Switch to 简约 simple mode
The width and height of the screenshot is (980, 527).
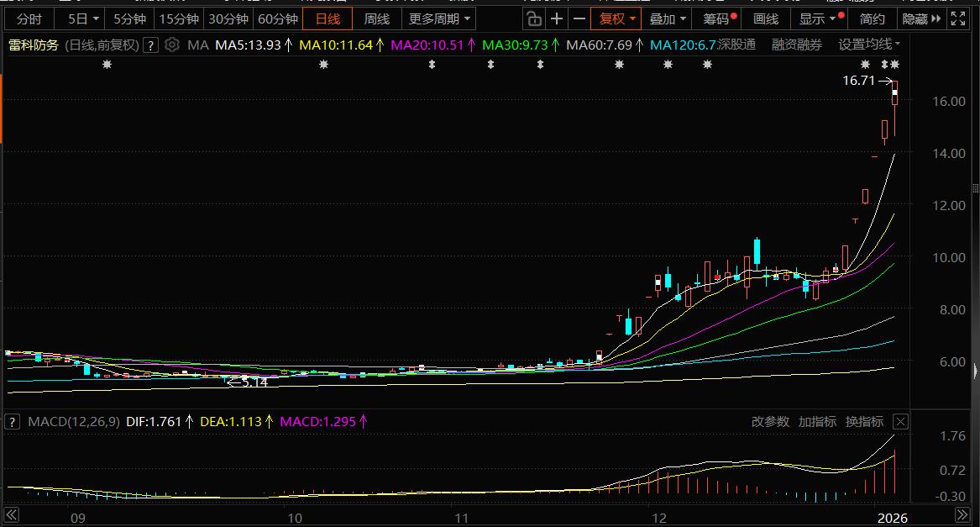click(872, 18)
